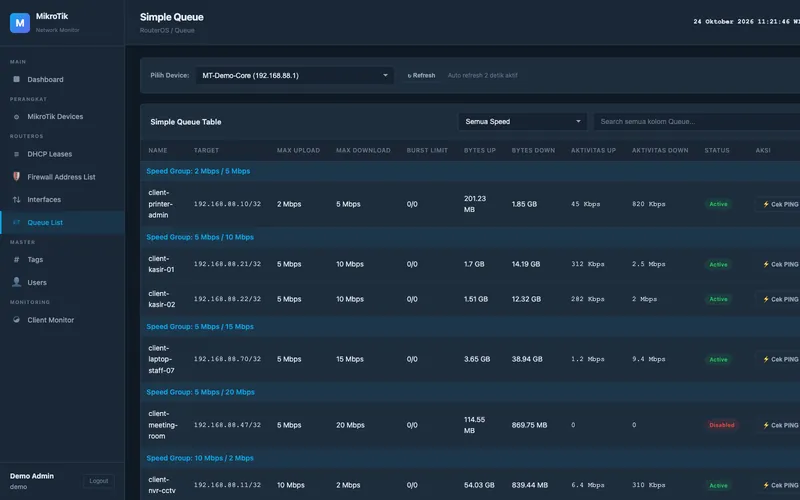Click the Dashboard sidebar icon

click(x=16, y=79)
